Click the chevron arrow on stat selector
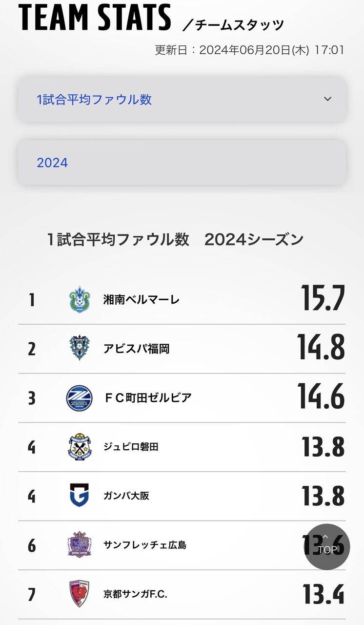364x625 pixels. pyautogui.click(x=327, y=99)
